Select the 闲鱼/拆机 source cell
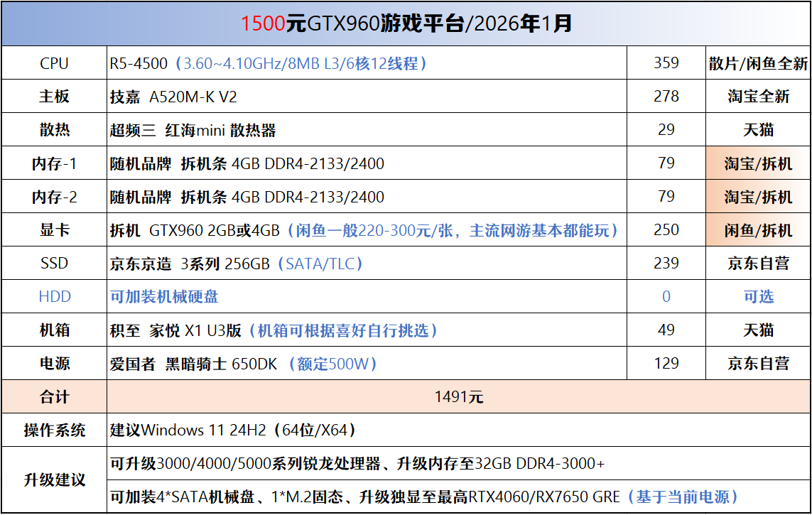Viewport: 812px width, 515px height. click(758, 229)
